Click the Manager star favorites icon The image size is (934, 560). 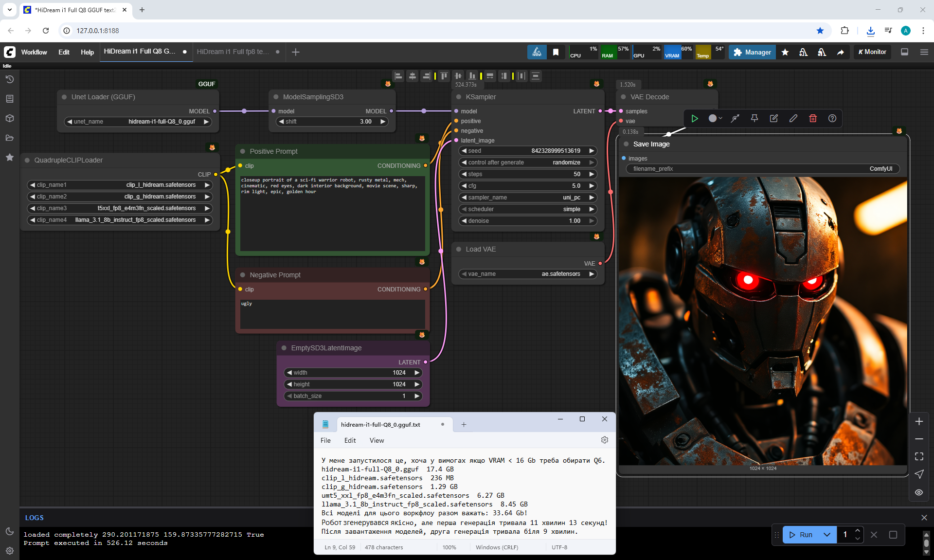tap(785, 52)
